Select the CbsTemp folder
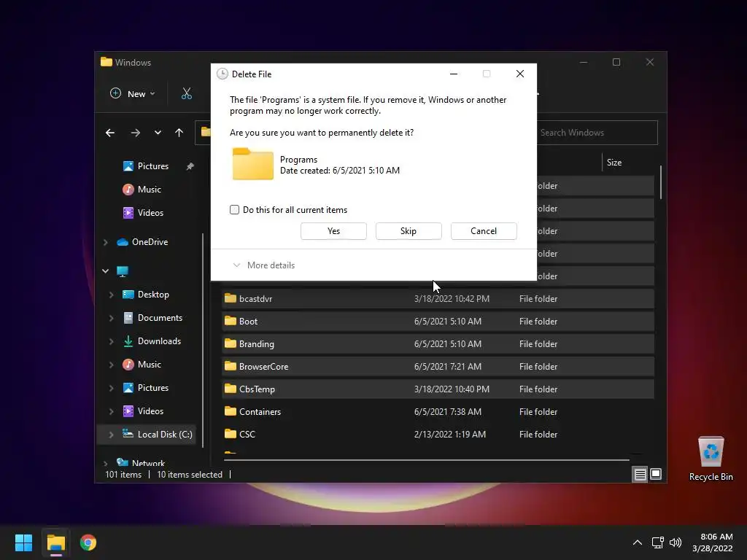This screenshot has height=560, width=747. tap(438, 389)
